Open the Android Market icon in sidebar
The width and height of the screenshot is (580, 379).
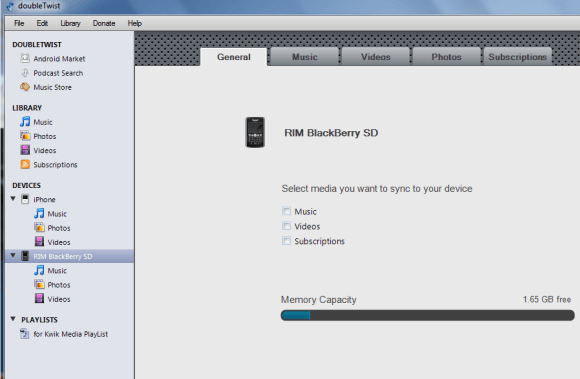(x=25, y=58)
